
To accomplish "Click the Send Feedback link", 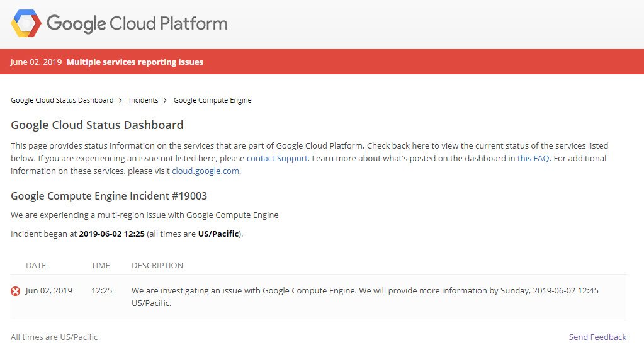I will coord(597,337).
